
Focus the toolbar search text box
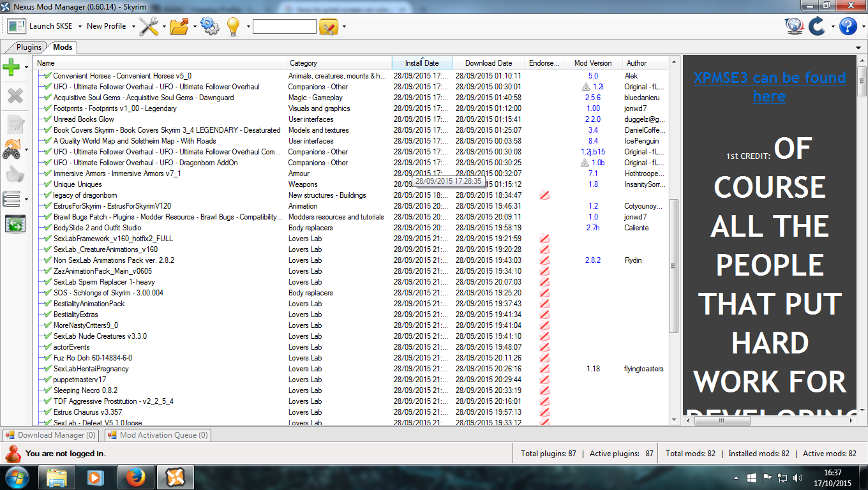point(285,26)
